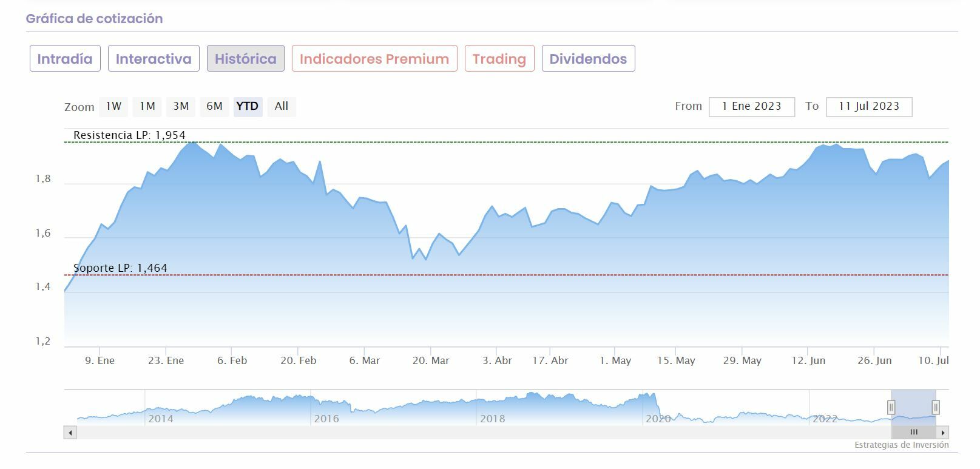Zoom the chart to All
This screenshot has height=469, width=980.
[x=282, y=106]
